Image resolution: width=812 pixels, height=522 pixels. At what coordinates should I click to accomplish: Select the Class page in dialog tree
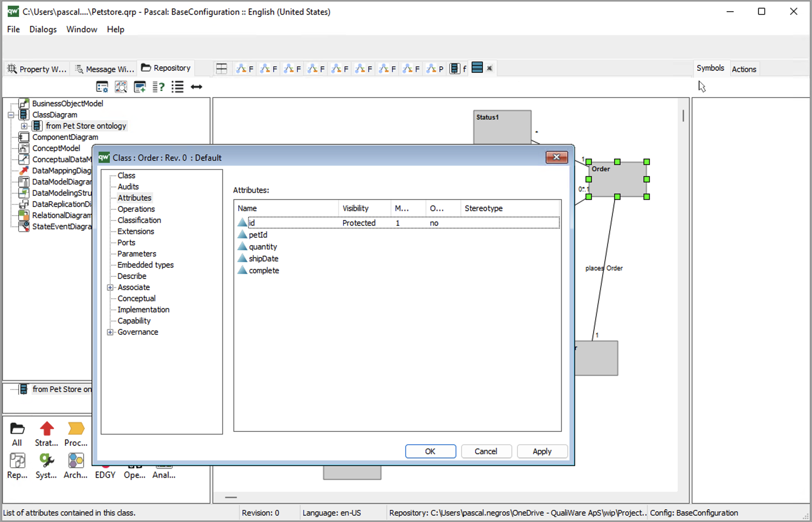[126, 175]
